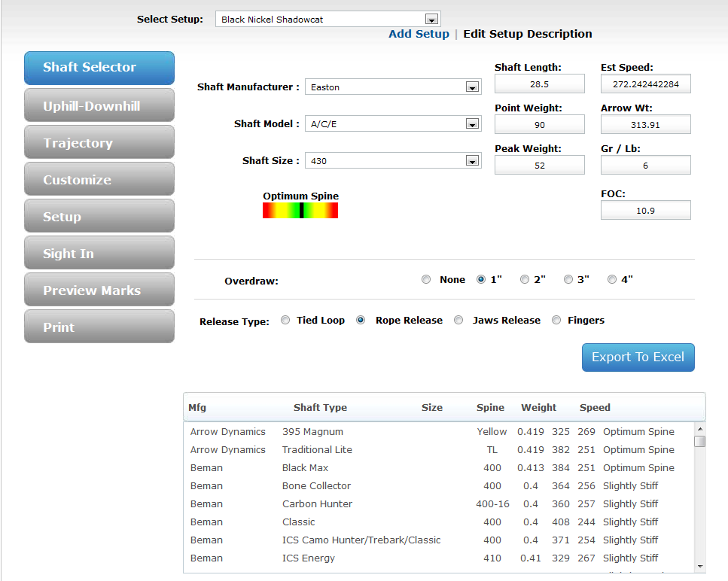This screenshot has height=581, width=728.
Task: Select Jaws Release radio button
Action: (x=458, y=320)
